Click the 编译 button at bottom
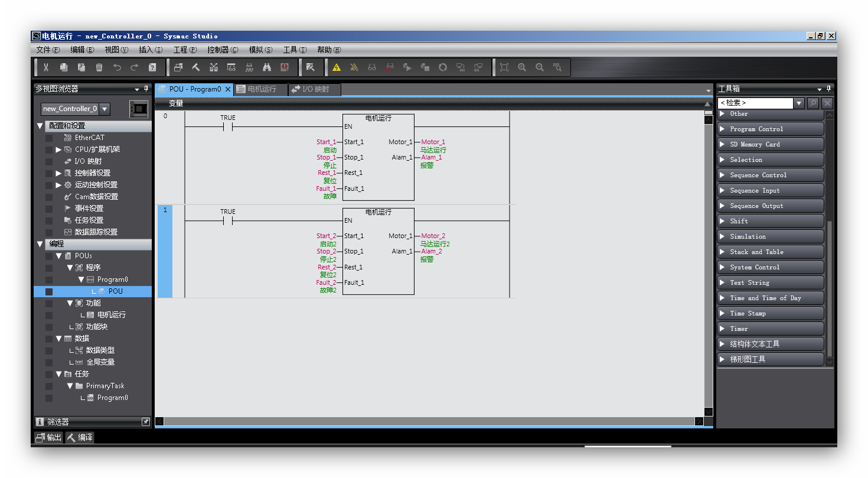Viewport: 868px width, 478px height. (80, 437)
